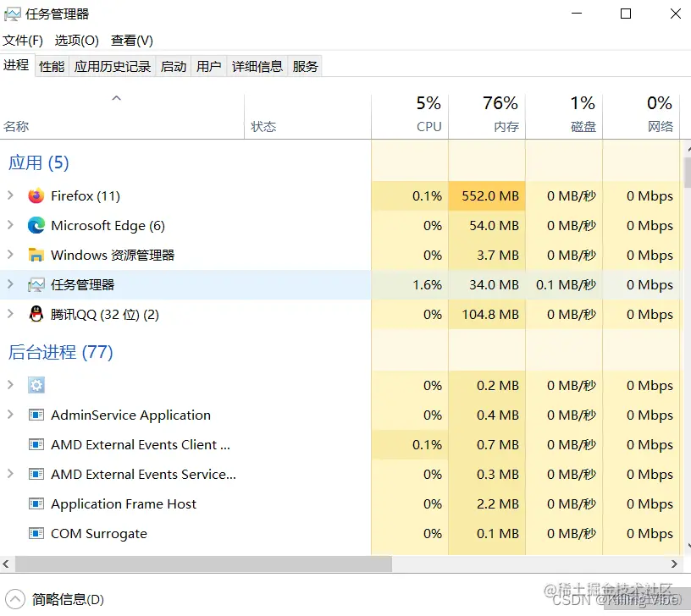Screen dimensions: 691x616
Task: Sort by the 内存 column header
Action: tap(487, 117)
